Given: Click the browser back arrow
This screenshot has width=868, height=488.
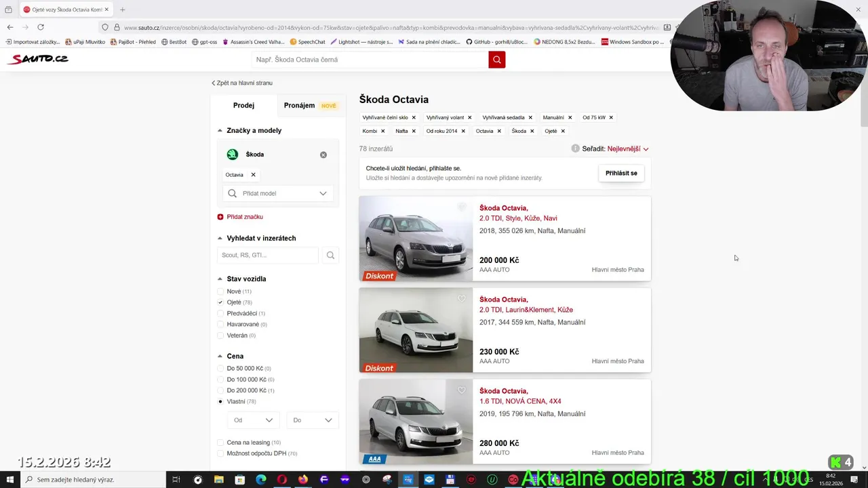Looking at the screenshot, I should [9, 27].
